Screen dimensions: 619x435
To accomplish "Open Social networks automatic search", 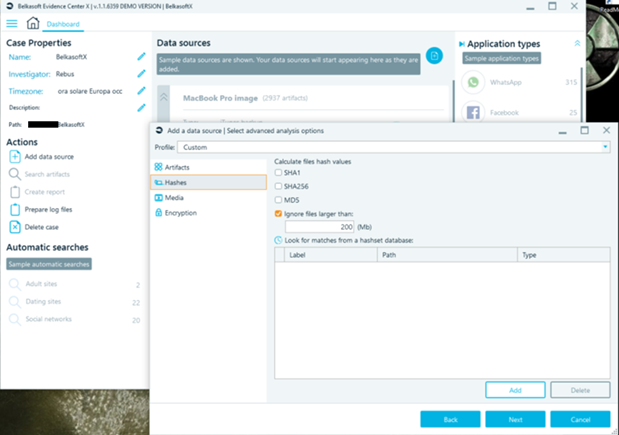I will click(49, 319).
